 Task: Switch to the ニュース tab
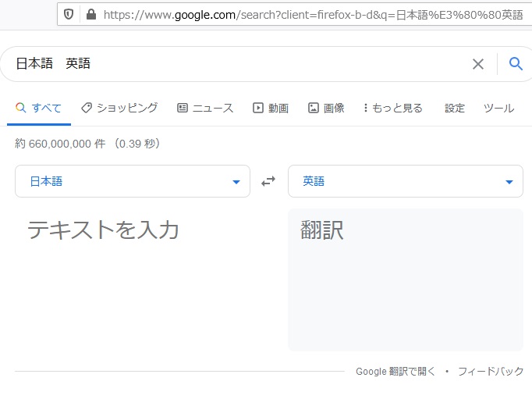[205, 108]
